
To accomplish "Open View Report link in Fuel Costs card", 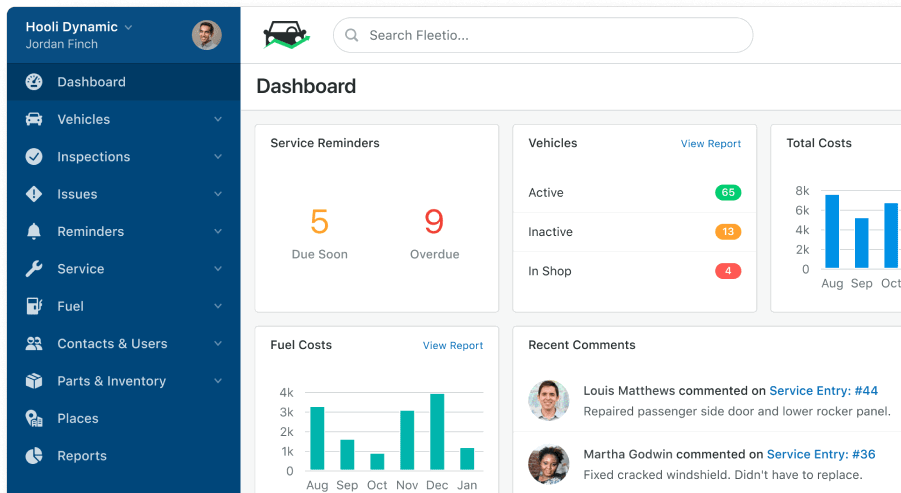I will [453, 345].
